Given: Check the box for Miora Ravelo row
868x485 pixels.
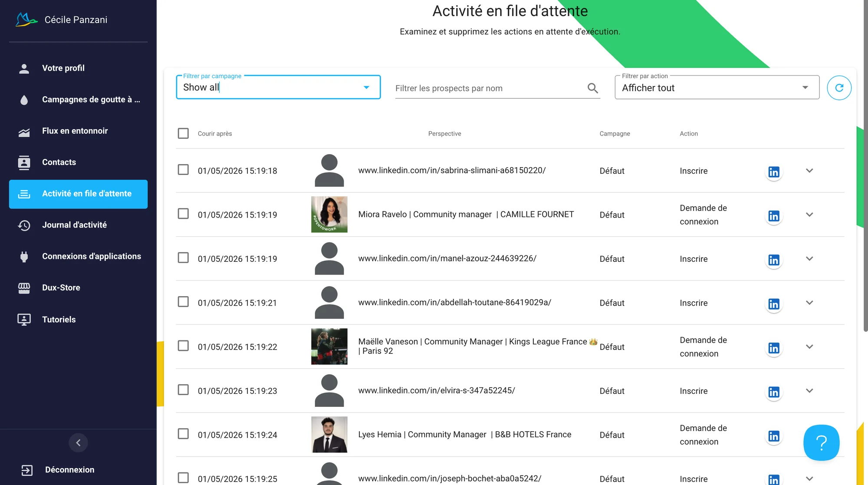Looking at the screenshot, I should tap(183, 214).
